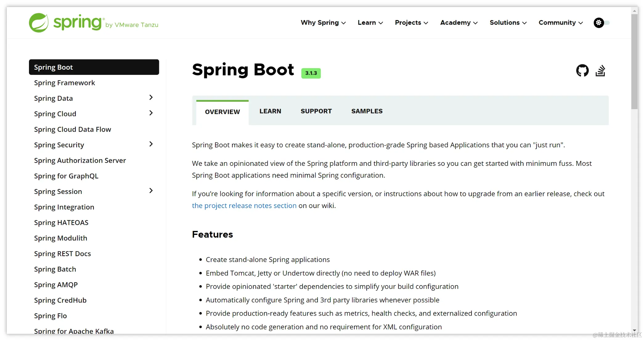The width and height of the screenshot is (644, 340).
Task: Open the Why Spring dropdown menu
Action: (x=323, y=23)
